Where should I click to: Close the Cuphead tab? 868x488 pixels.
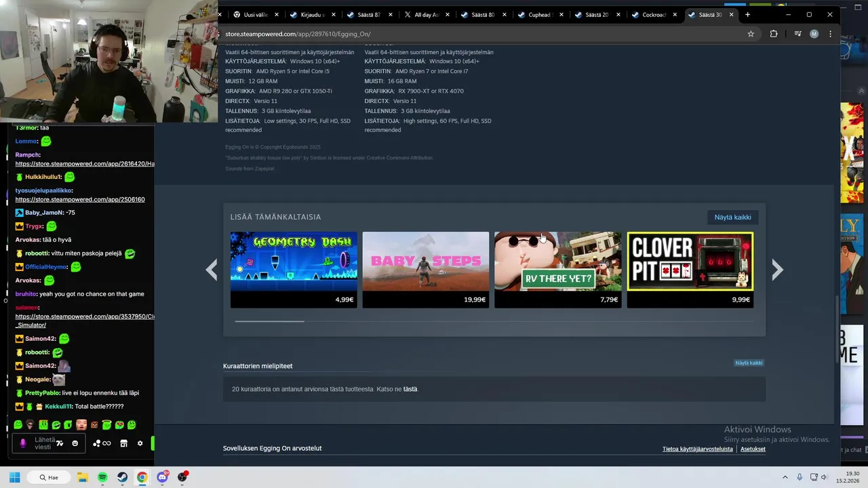click(x=561, y=14)
